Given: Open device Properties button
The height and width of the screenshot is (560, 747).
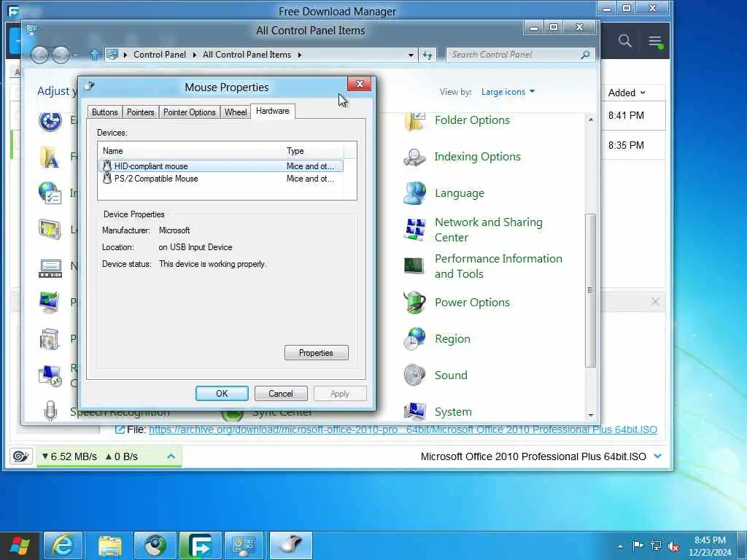Looking at the screenshot, I should pos(317,353).
